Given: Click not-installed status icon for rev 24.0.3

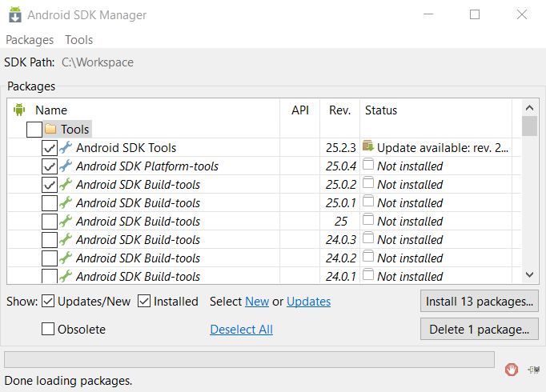Looking at the screenshot, I should click(368, 238).
